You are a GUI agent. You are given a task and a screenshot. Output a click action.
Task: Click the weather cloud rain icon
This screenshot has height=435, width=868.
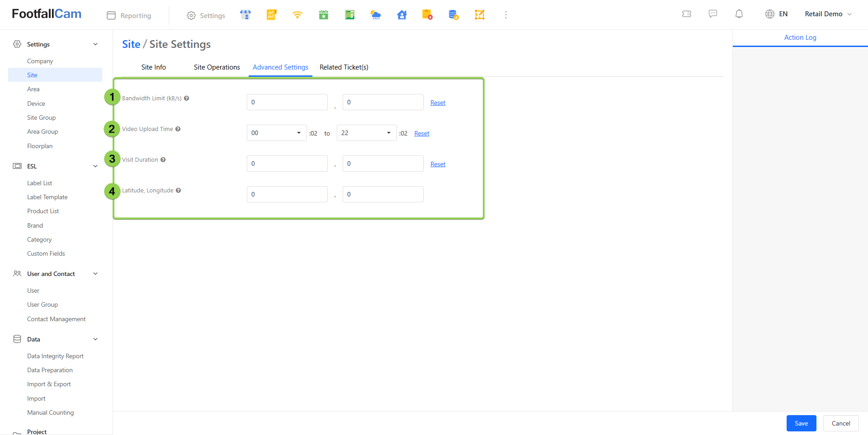tap(376, 15)
